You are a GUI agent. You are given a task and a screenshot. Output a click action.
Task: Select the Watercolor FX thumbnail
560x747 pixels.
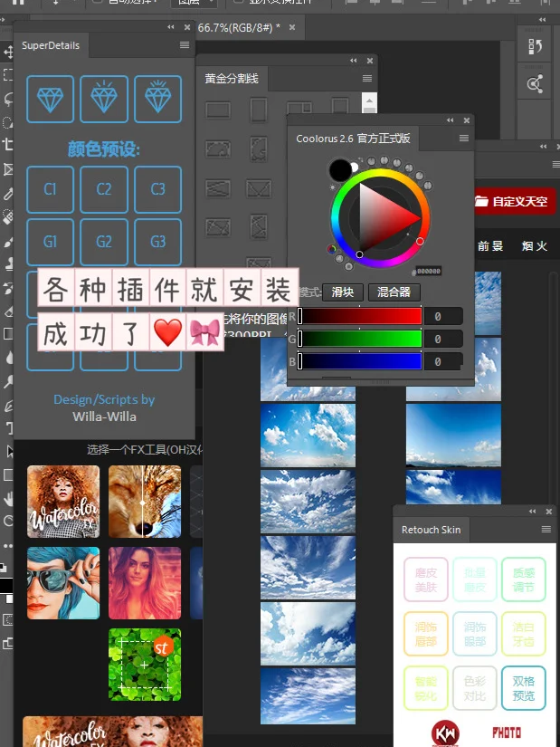(63, 502)
